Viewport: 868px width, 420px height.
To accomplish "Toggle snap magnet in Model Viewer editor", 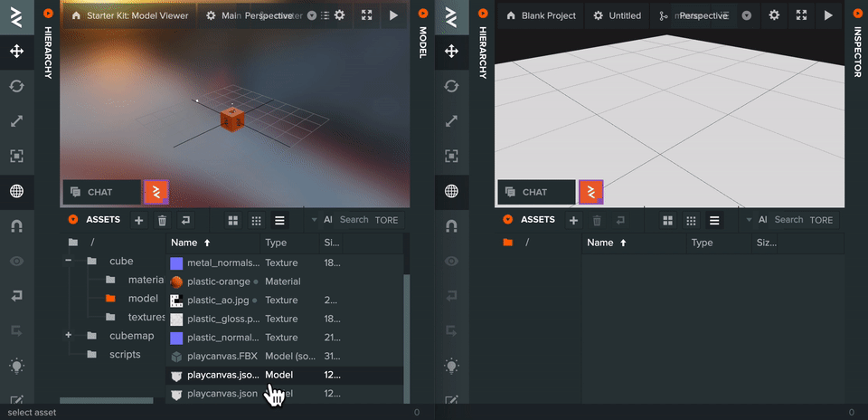I will pyautogui.click(x=16, y=226).
